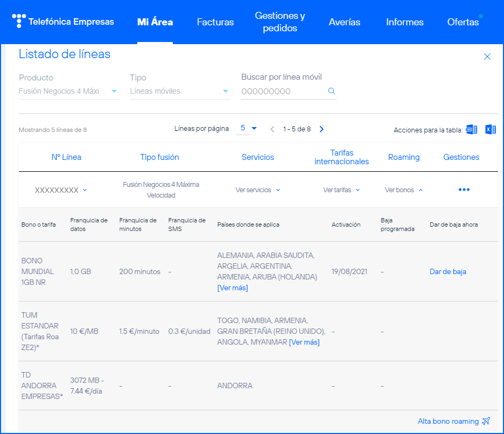Expand Ver tarifas for the line
Image resolution: width=504 pixels, height=434 pixels.
coord(341,190)
